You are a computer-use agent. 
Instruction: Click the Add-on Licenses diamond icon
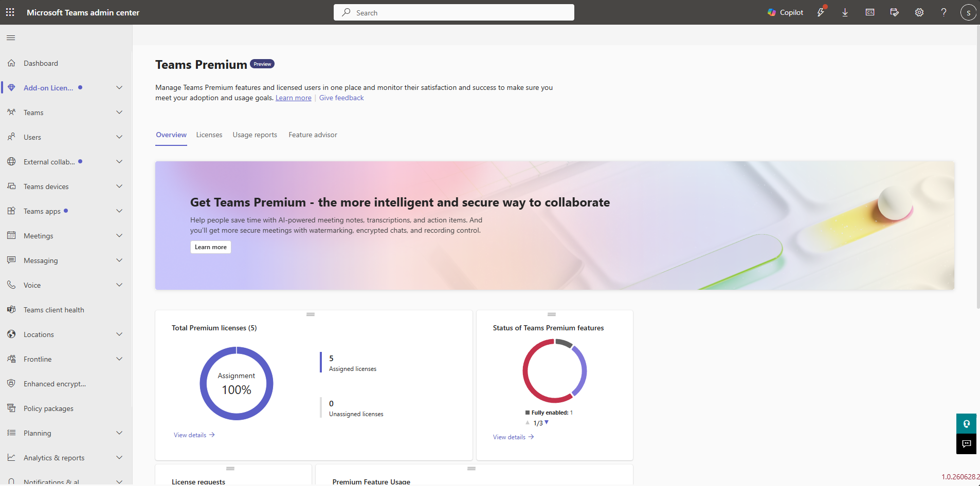pos(11,88)
